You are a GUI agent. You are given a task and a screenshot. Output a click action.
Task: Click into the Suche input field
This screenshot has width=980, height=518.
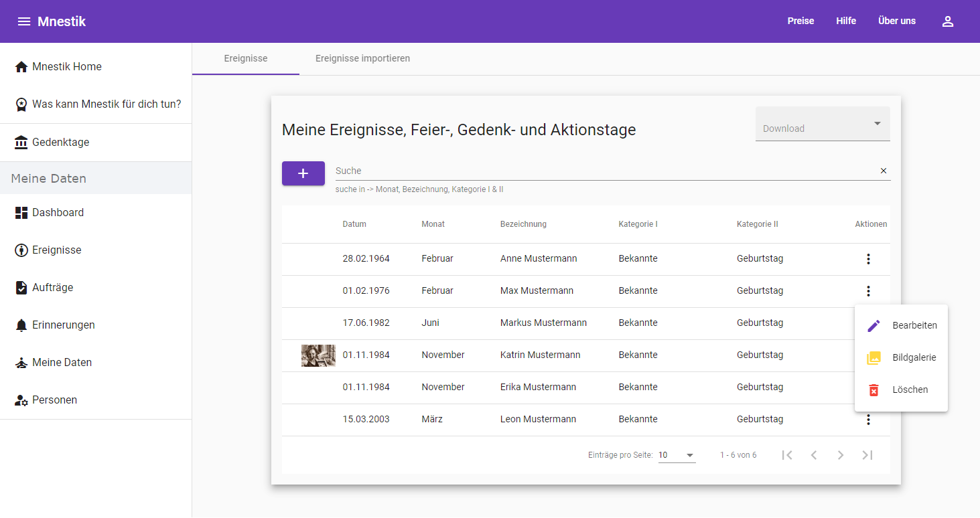[x=603, y=171]
